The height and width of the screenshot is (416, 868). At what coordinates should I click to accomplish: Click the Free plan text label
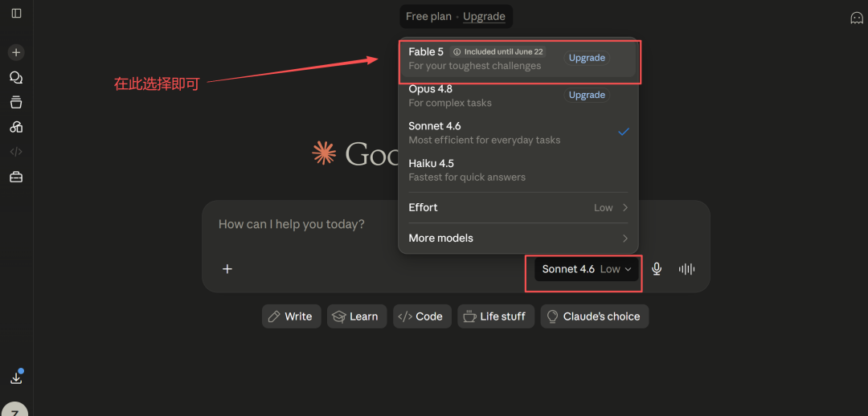[x=428, y=17]
